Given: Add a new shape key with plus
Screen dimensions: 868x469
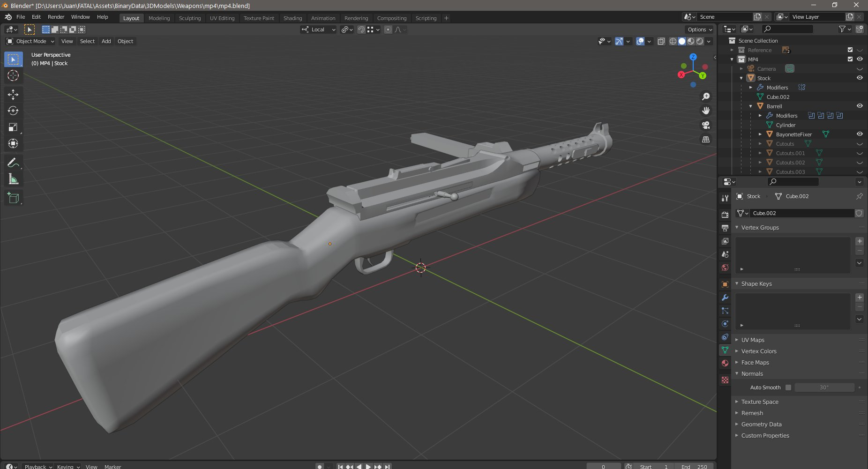Looking at the screenshot, I should tap(860, 298).
